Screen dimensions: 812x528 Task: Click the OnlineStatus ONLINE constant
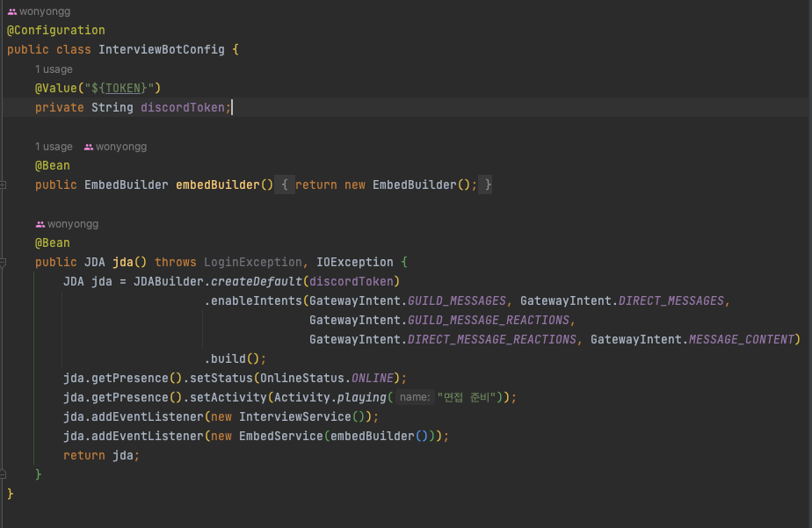coord(373,379)
